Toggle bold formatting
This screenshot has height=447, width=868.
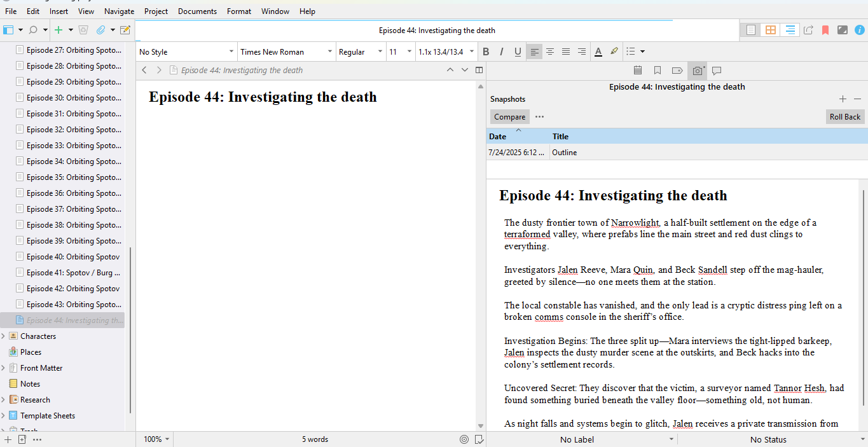486,52
